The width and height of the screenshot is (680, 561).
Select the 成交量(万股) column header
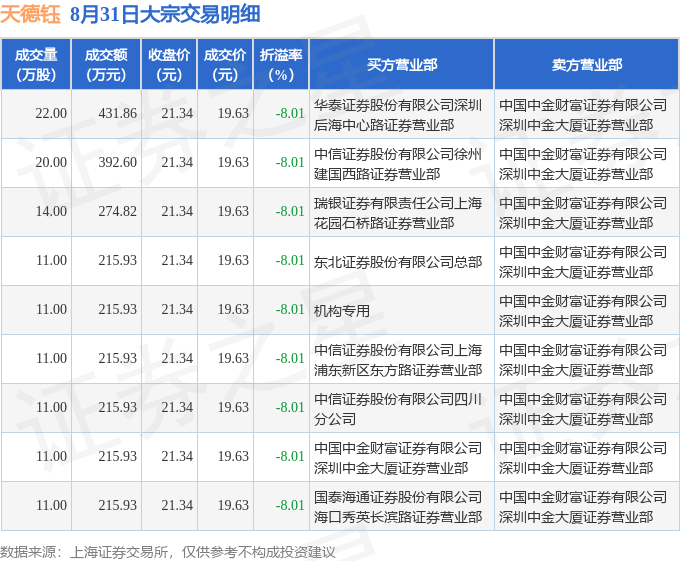point(36,65)
